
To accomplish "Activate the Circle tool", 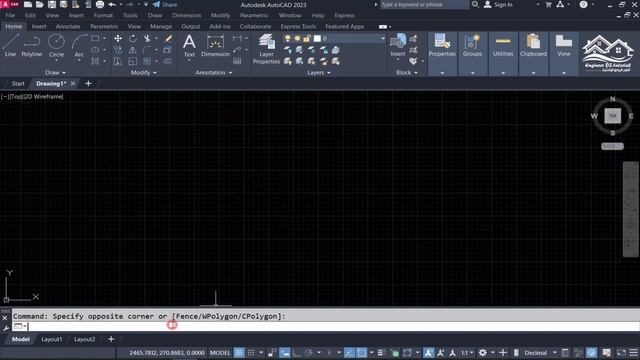I will 56,46.
